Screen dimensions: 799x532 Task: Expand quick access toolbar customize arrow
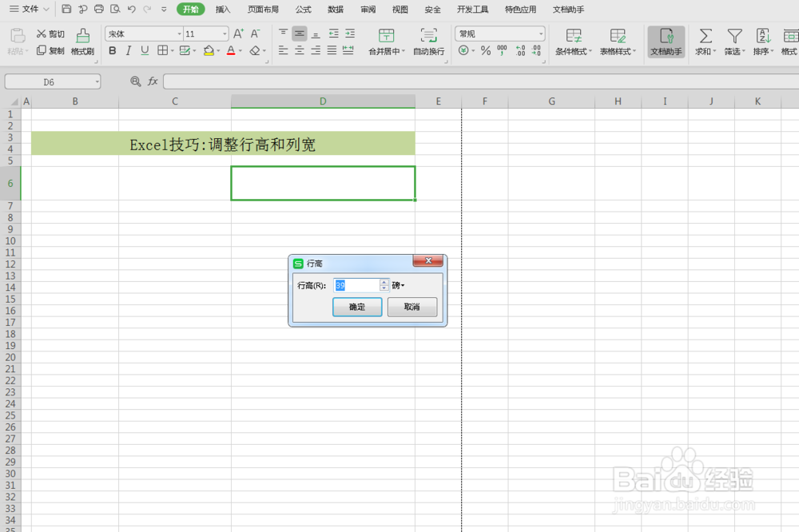(164, 9)
